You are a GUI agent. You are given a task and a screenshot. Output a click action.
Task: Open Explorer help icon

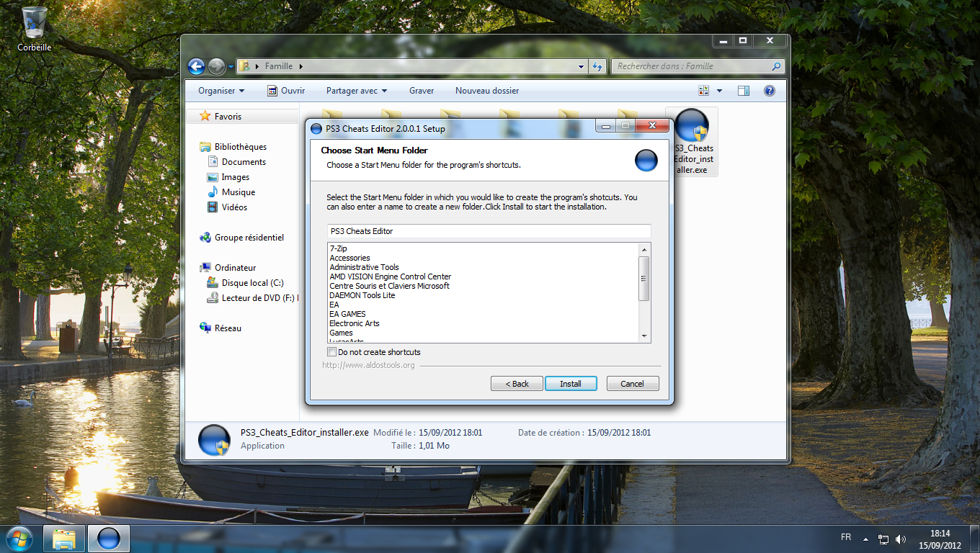pyautogui.click(x=769, y=91)
